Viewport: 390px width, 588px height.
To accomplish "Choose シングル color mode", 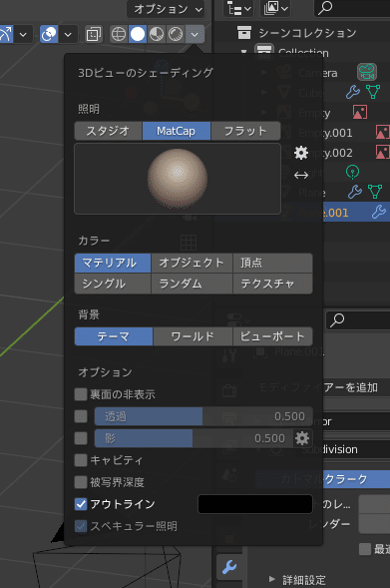I will coord(113,284).
